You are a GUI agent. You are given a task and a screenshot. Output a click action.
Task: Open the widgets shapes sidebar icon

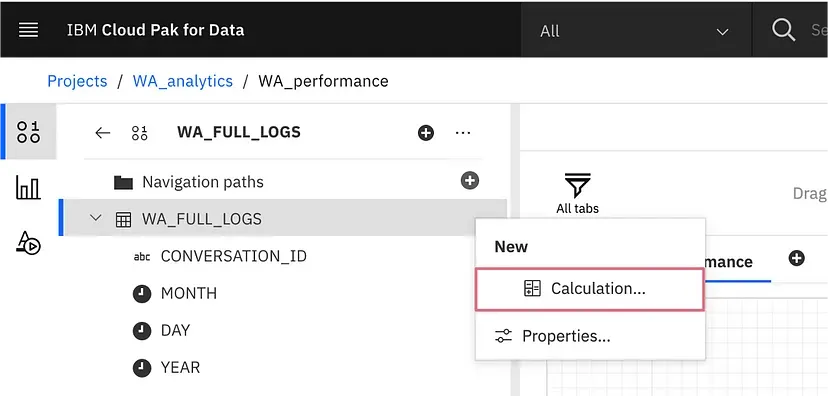[x=29, y=243]
